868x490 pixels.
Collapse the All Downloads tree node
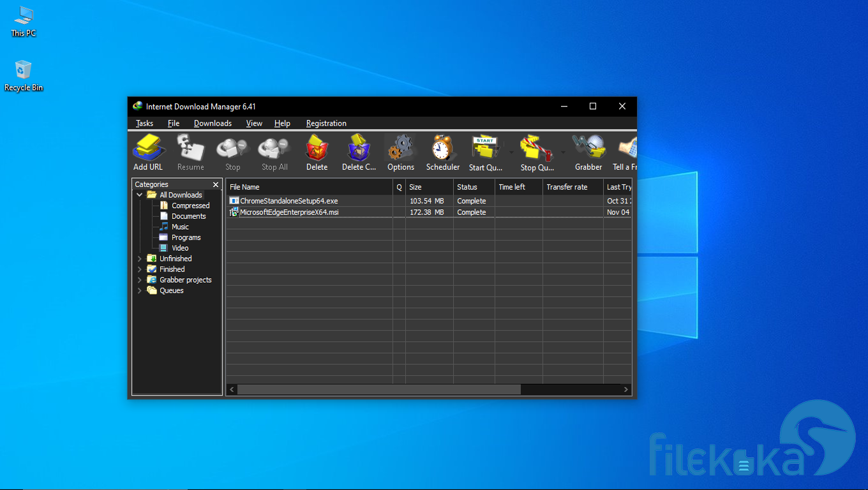pyautogui.click(x=140, y=195)
